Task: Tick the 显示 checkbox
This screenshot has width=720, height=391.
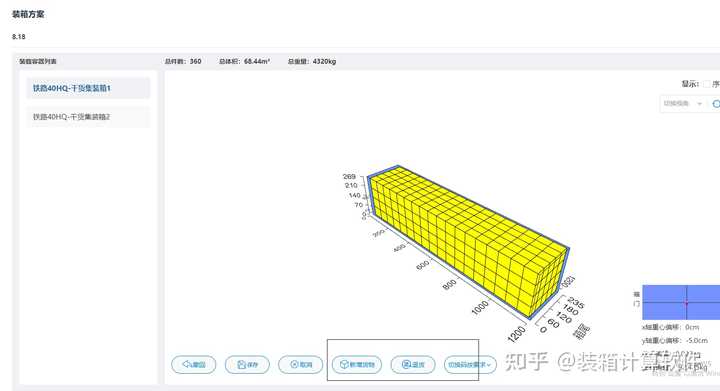Action: (x=707, y=84)
